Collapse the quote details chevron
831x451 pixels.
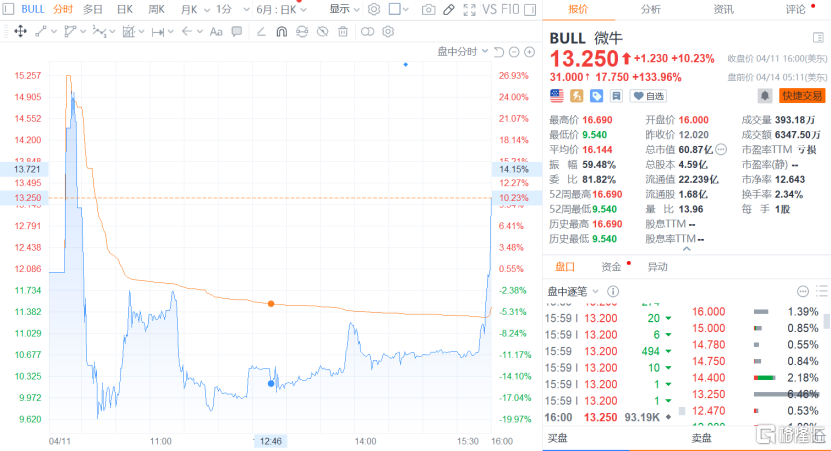point(686,249)
